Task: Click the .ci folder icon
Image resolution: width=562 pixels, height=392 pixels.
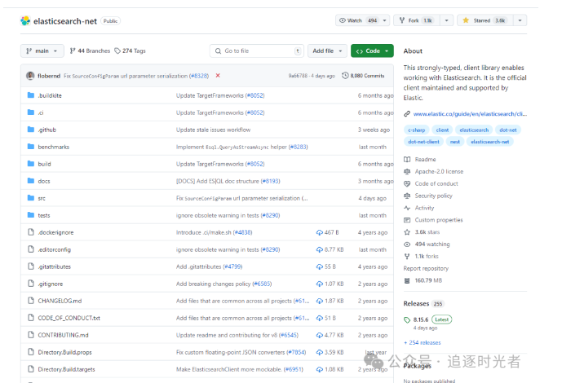Action: click(x=31, y=112)
